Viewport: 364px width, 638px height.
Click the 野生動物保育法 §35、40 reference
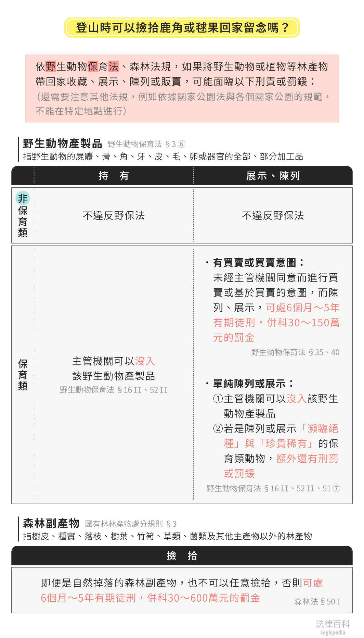coord(295,352)
